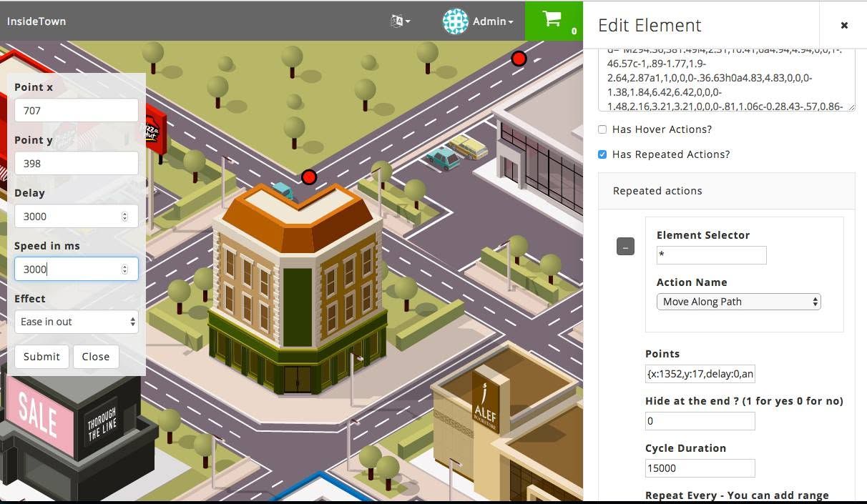Remove the repeated action with minus button

pos(625,247)
